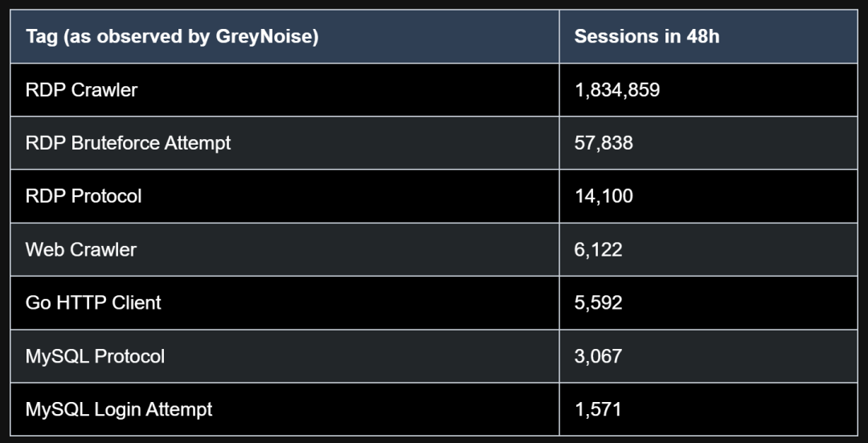Click the 3,067 sessions value
Screen dimensions: 868x443
tap(599, 356)
